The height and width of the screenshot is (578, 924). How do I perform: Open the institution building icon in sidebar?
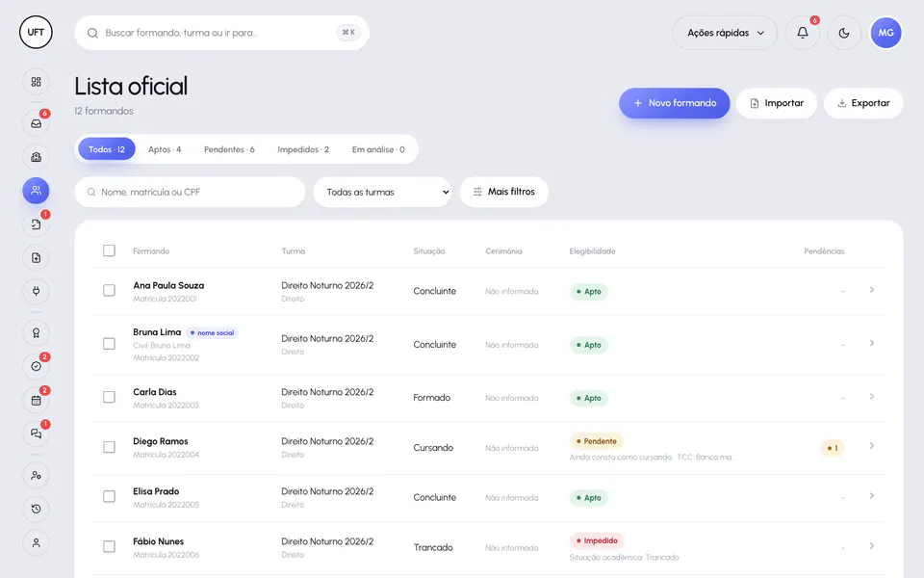pyautogui.click(x=36, y=157)
